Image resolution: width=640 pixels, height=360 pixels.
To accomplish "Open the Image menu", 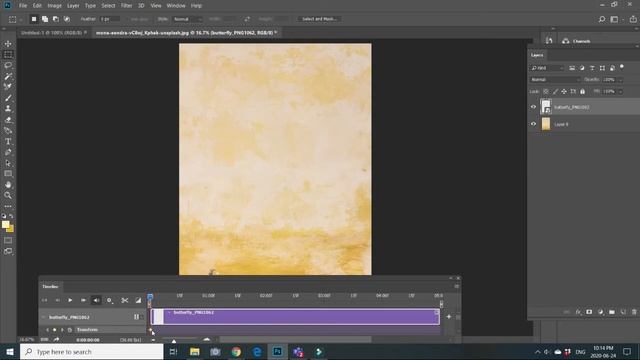I will [54, 6].
